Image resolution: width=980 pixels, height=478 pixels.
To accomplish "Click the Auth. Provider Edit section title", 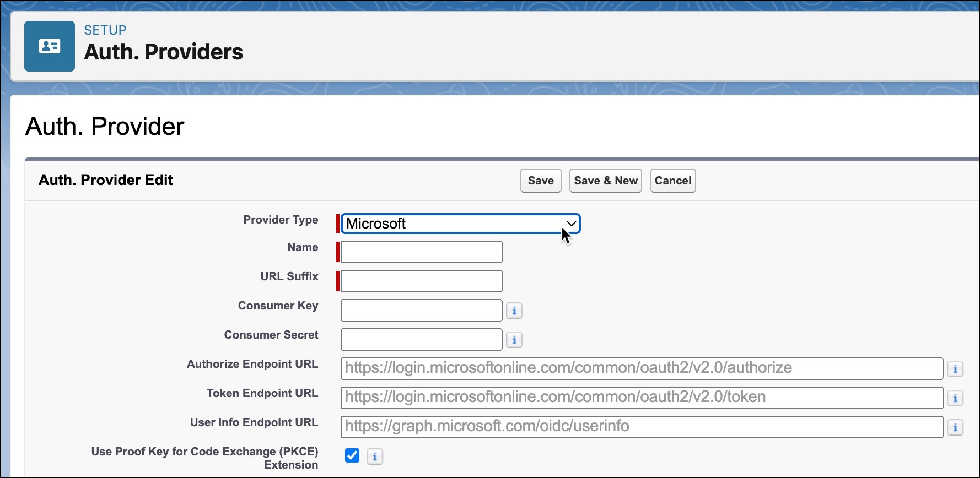I will pyautogui.click(x=106, y=180).
